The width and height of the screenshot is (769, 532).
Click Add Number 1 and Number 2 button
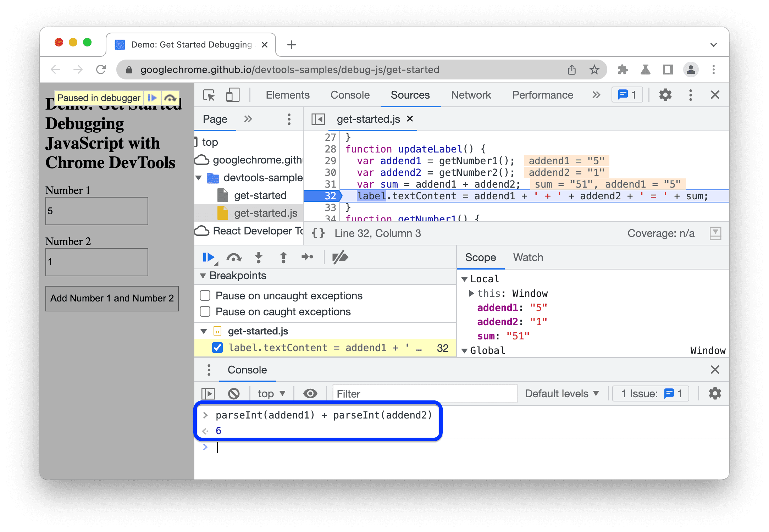[114, 298]
